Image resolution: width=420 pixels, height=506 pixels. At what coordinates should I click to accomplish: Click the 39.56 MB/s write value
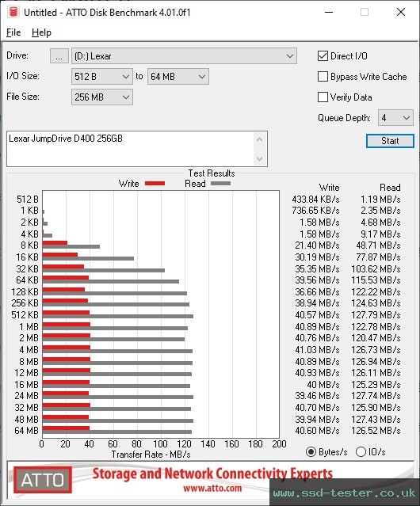point(317,280)
